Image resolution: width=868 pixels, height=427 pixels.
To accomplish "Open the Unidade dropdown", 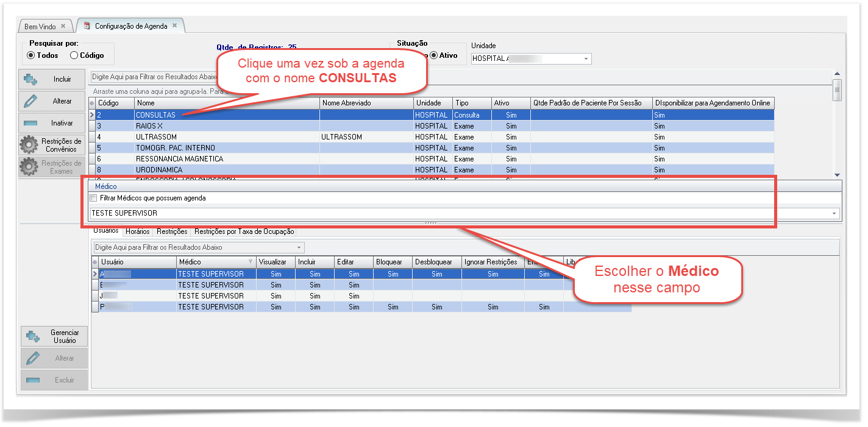I will [x=586, y=59].
